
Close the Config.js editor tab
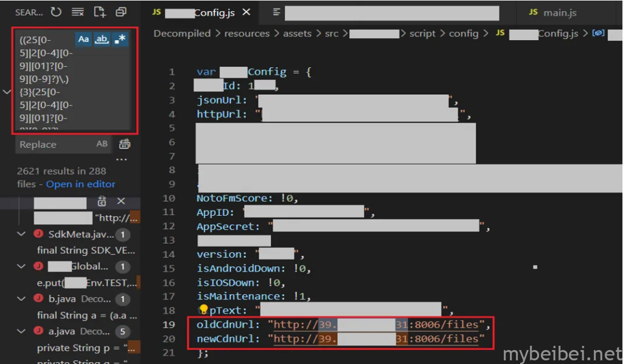click(246, 12)
